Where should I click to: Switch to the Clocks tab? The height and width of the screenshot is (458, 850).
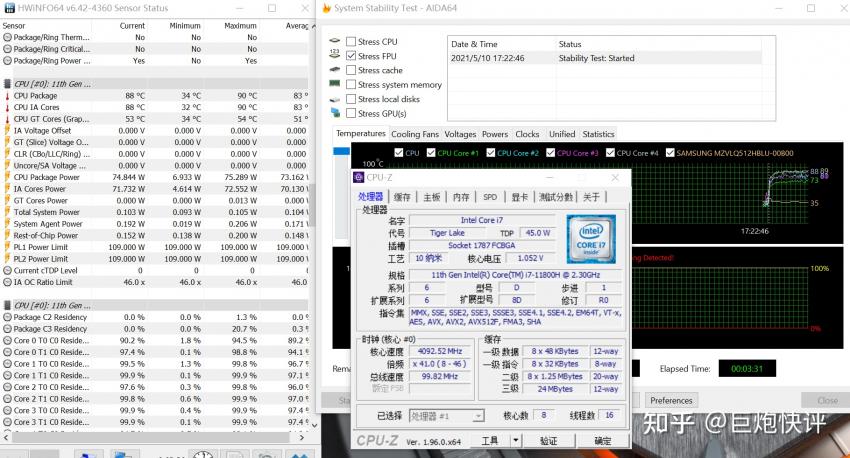pos(527,134)
